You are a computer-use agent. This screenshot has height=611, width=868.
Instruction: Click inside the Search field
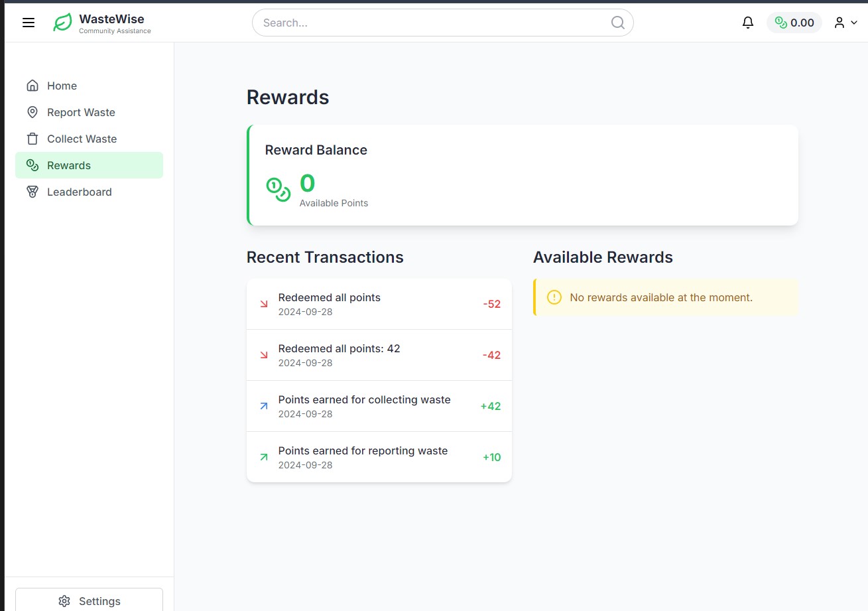pyautogui.click(x=438, y=22)
